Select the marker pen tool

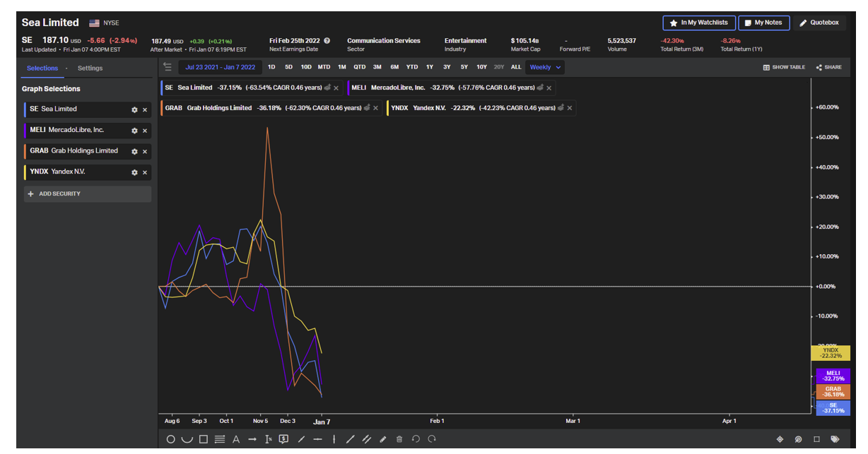point(383,439)
